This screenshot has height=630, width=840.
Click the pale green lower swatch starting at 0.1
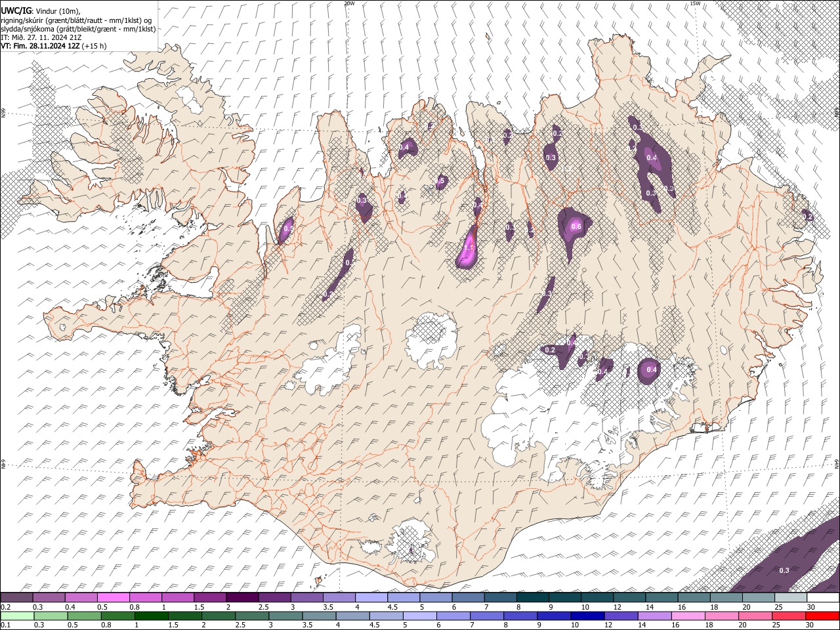click(x=17, y=616)
